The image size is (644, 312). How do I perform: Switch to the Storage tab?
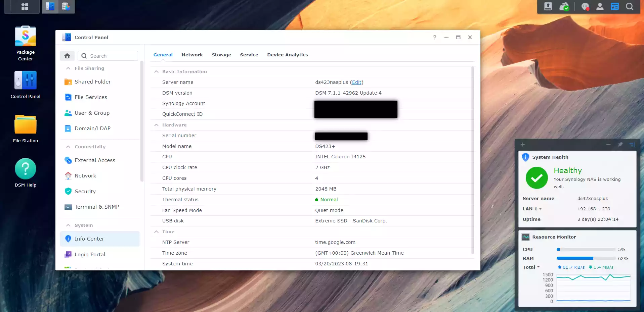click(x=221, y=55)
